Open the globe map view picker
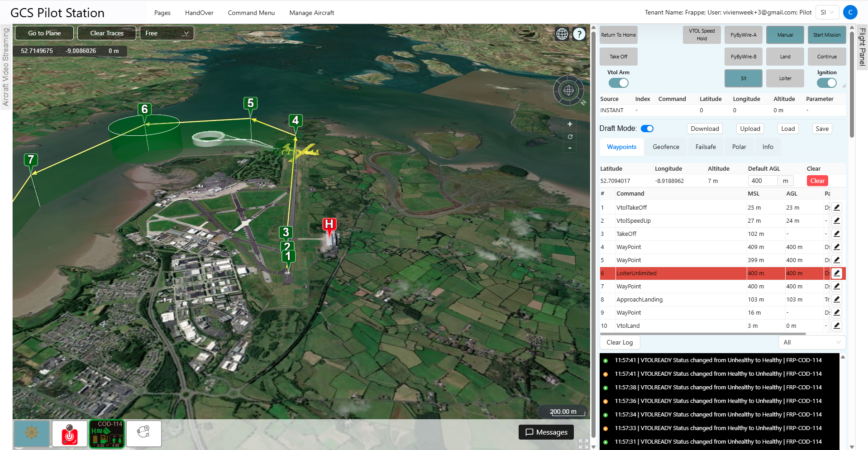This screenshot has height=450, width=868. 562,34
